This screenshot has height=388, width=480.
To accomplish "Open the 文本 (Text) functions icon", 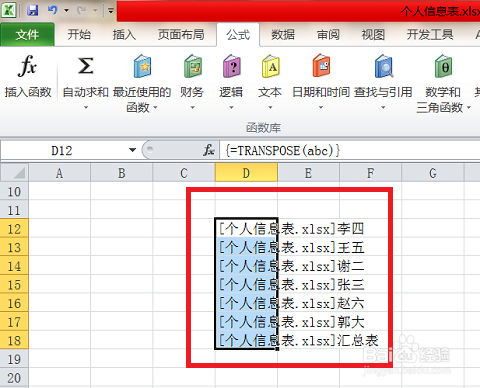I will 270,66.
